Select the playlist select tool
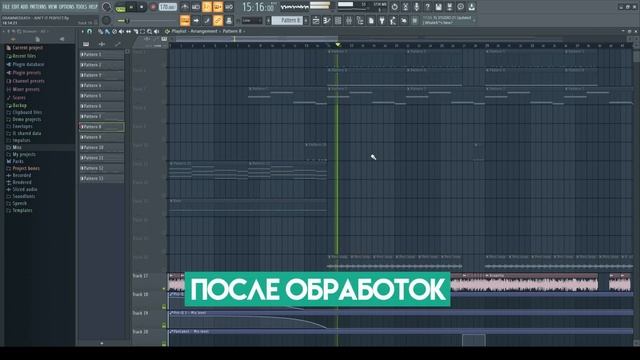Viewport: 640px width, 360px height. click(142, 31)
